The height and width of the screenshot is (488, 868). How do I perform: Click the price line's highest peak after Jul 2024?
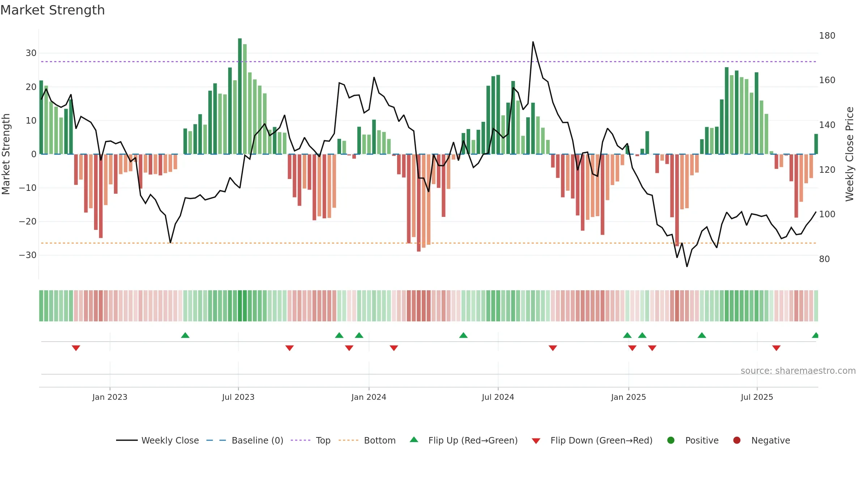(x=533, y=42)
